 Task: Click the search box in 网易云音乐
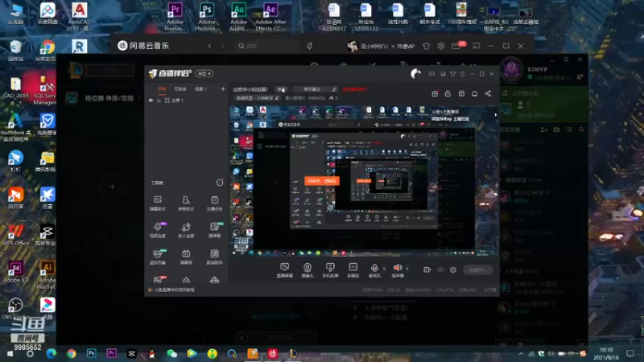tap(266, 46)
